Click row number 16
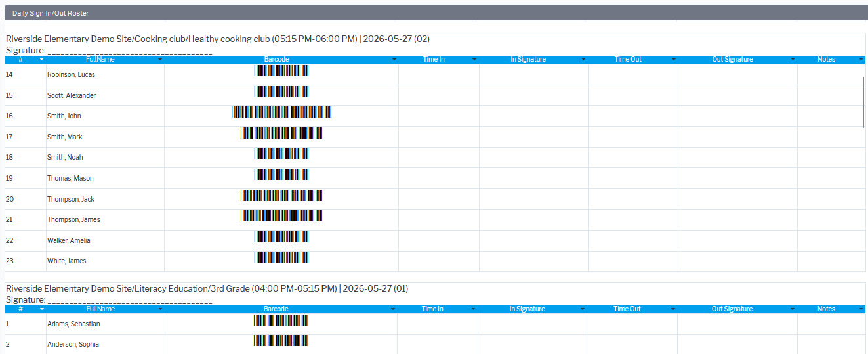The width and height of the screenshot is (868, 354). (9, 116)
